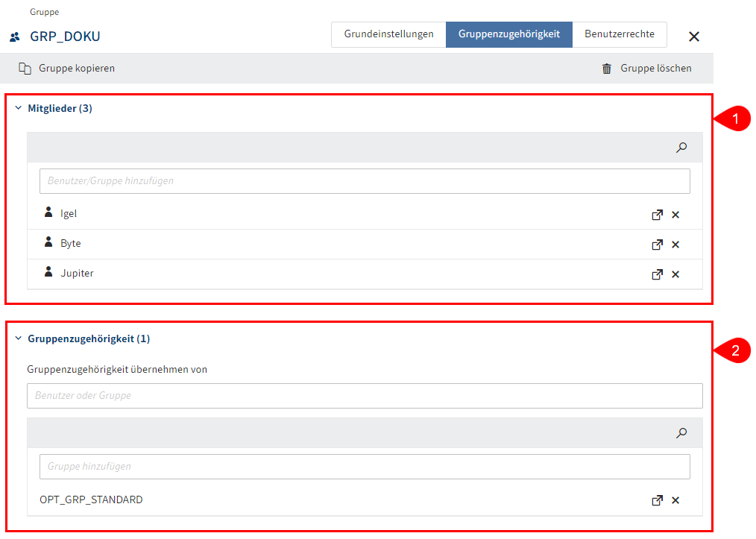756x539 pixels.
Task: Remove OPT_GRP_STANDARD group membership
Action: point(675,500)
